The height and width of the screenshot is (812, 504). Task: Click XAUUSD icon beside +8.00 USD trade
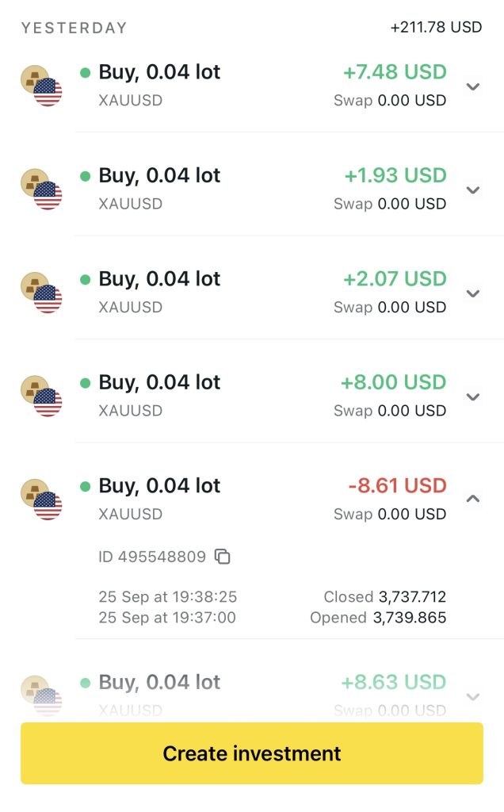pos(41,396)
